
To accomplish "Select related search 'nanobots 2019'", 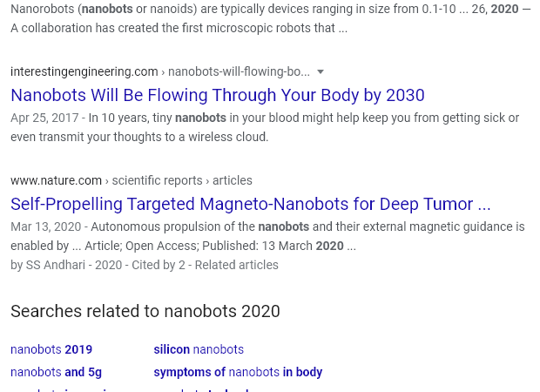I will pyautogui.click(x=51, y=349).
